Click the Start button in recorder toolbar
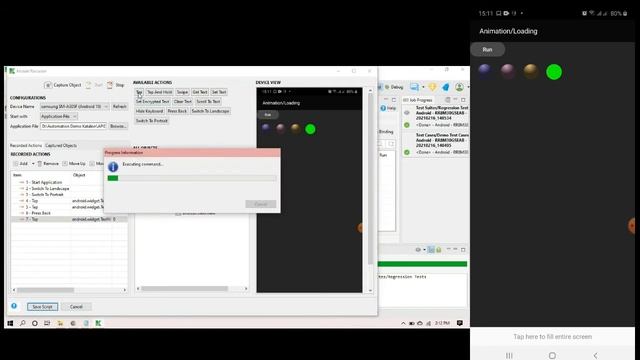The width and height of the screenshot is (640, 360). point(94,85)
